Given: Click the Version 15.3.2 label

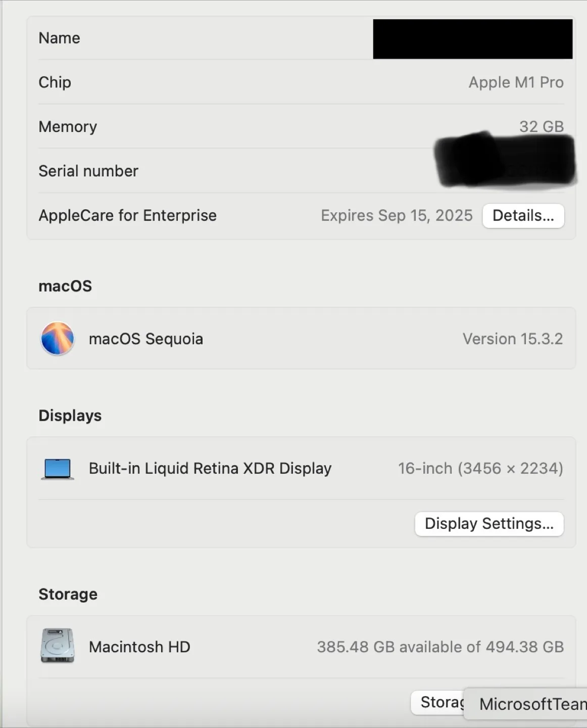Looking at the screenshot, I should tap(512, 339).
